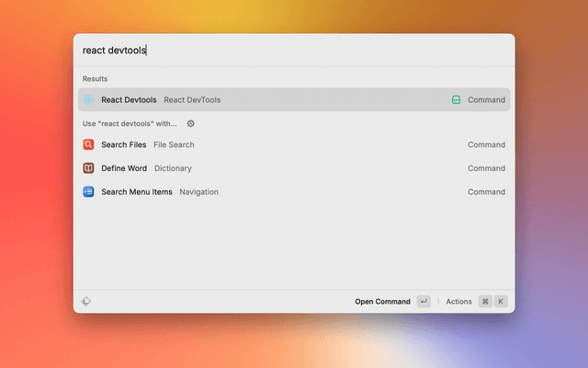This screenshot has width=588, height=368.
Task: Open the Actions panel
Action: coord(458,301)
